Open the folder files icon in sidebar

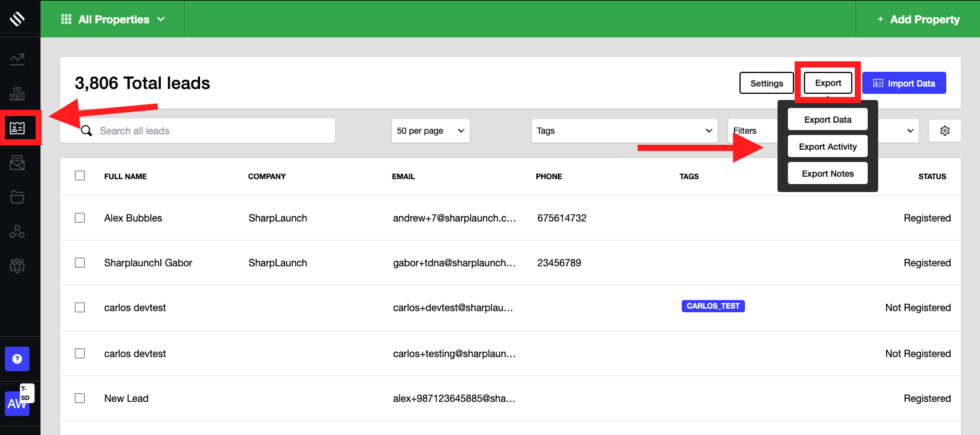click(x=17, y=197)
